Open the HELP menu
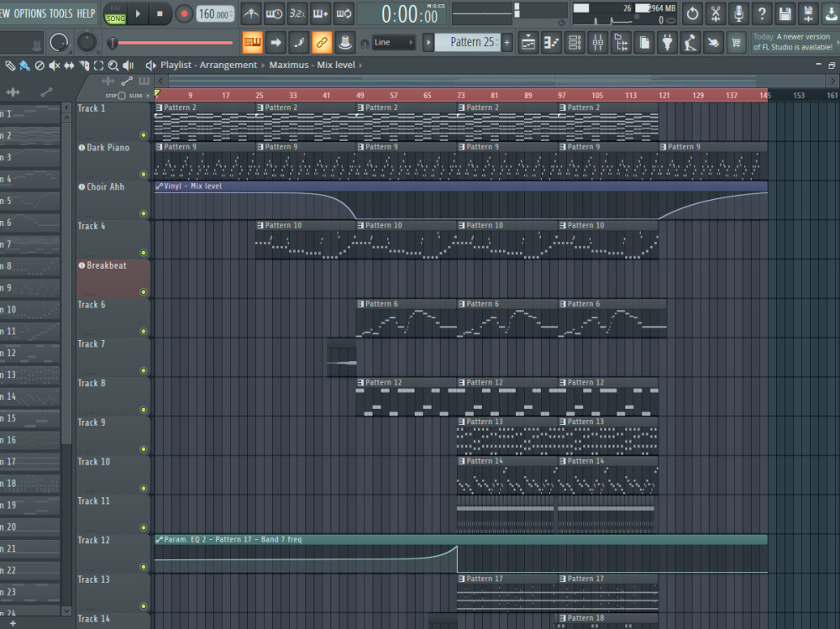 click(86, 13)
